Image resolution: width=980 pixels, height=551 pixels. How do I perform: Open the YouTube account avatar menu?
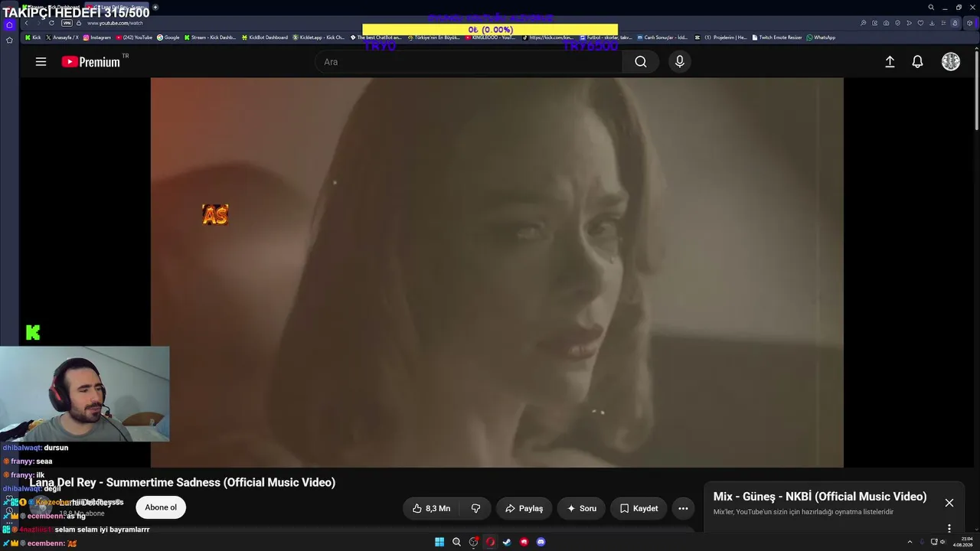[950, 62]
